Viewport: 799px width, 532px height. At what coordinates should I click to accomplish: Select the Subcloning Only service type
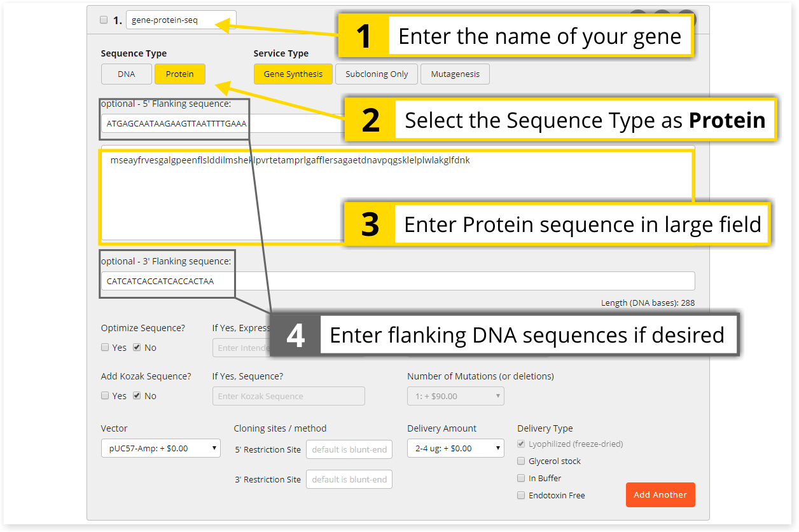tap(377, 74)
